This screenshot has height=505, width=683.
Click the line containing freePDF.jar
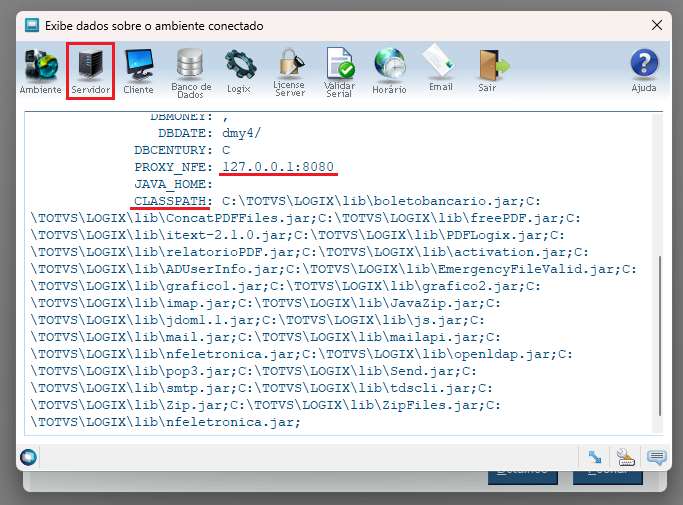[305, 218]
